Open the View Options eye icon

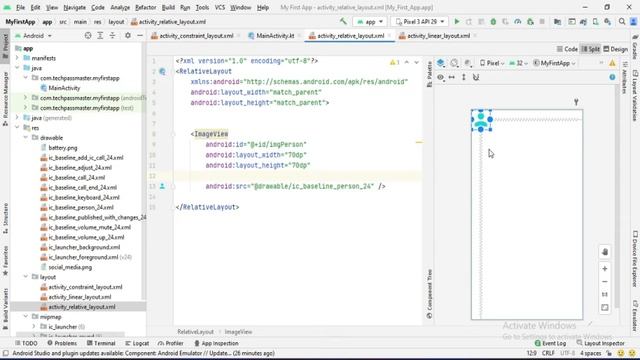440,77
